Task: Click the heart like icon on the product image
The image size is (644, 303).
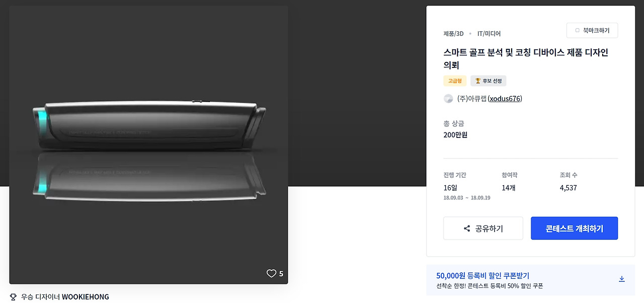Action: pos(271,273)
